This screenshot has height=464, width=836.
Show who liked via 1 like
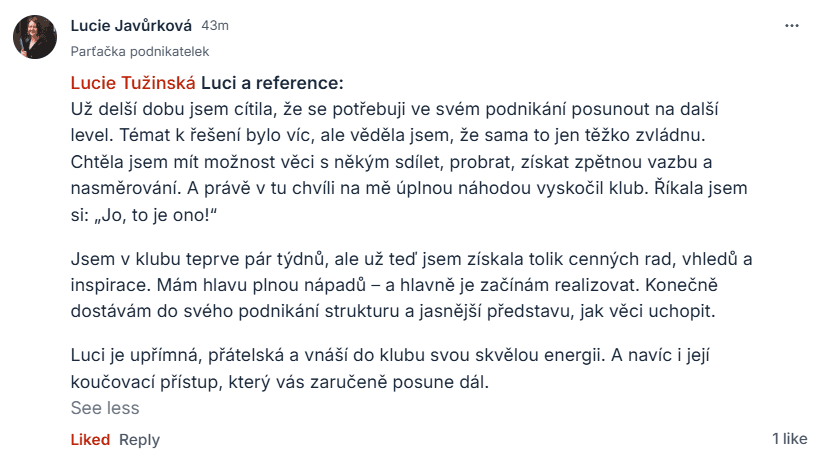coord(789,439)
